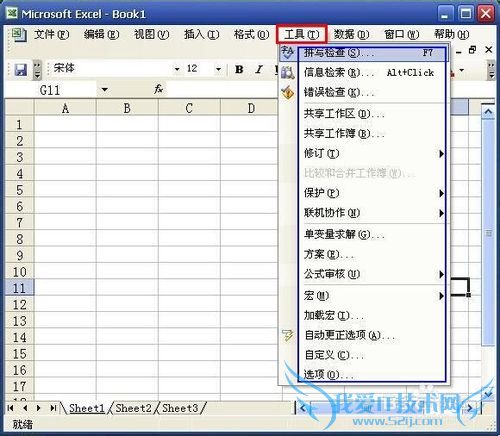Toggle Bold formatting button
Viewport: 500px width, 436px height.
(239, 69)
